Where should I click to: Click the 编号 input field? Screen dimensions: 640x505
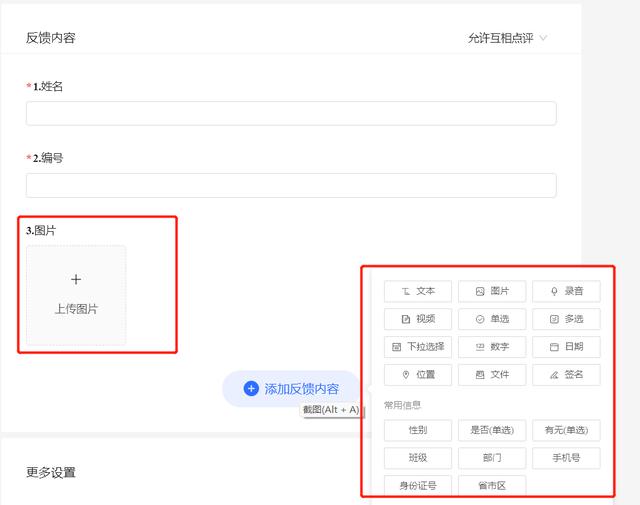coord(291,185)
